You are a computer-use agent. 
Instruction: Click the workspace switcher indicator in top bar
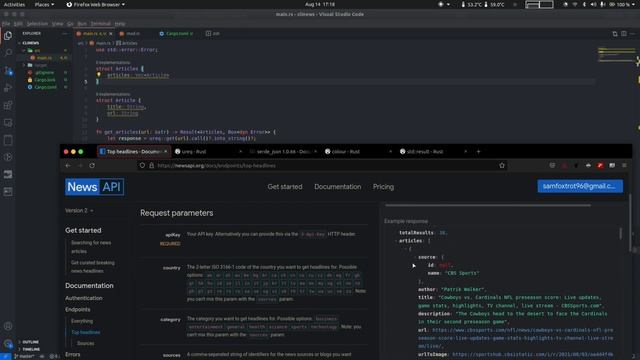point(539,4)
